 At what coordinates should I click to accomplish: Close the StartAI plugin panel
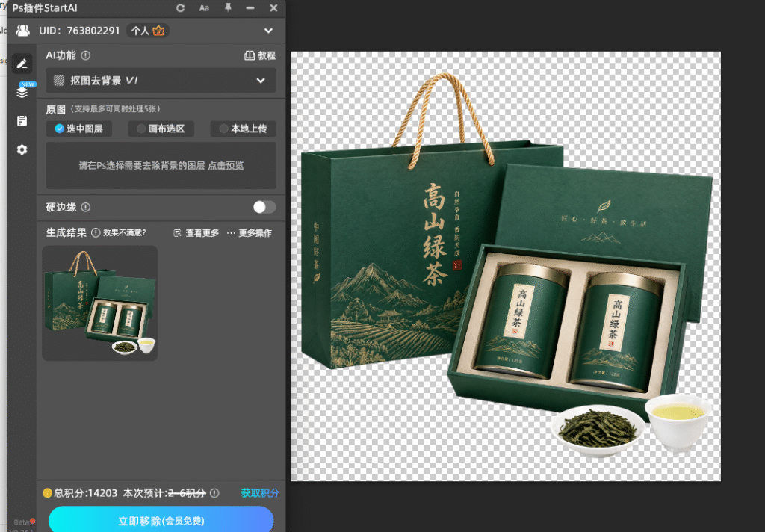coord(273,8)
